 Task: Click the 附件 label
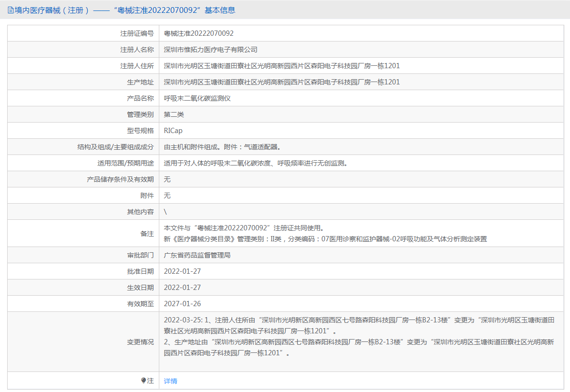[147, 196]
